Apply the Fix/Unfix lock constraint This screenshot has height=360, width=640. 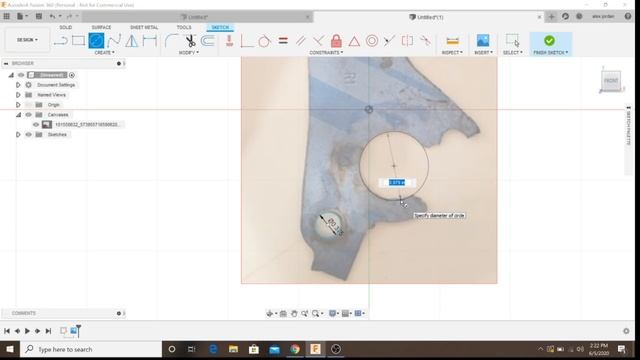pyautogui.click(x=336, y=41)
